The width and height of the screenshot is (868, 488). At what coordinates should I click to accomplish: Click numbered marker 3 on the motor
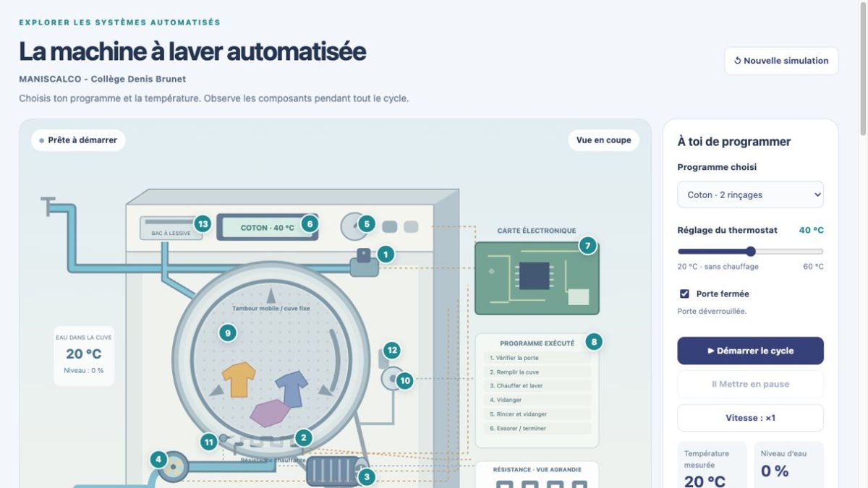[x=367, y=476]
